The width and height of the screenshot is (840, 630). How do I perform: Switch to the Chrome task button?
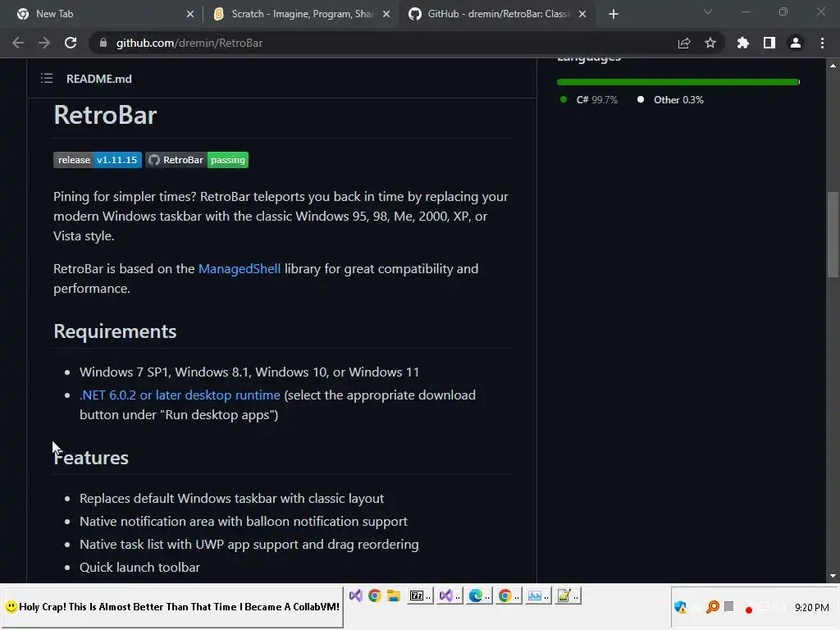pos(509,596)
